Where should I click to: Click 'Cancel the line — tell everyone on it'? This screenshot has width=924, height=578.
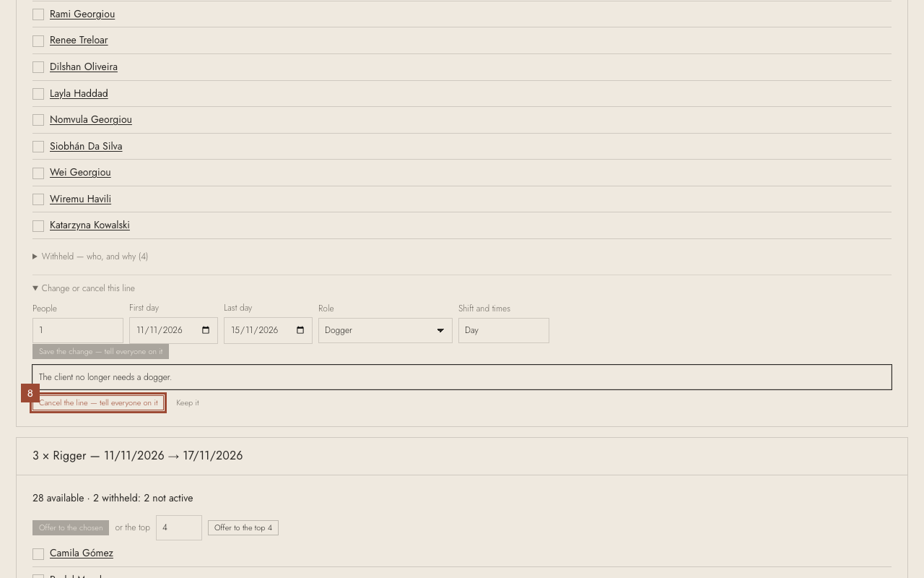click(x=98, y=403)
